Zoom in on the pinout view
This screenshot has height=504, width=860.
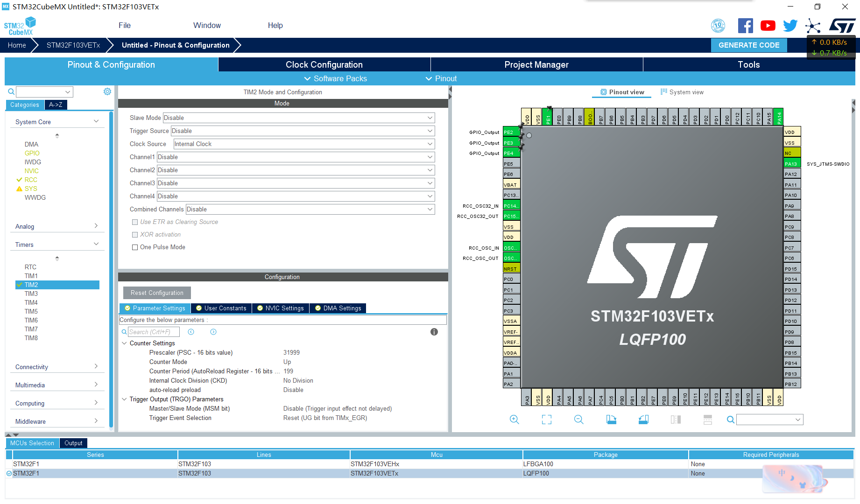(514, 419)
